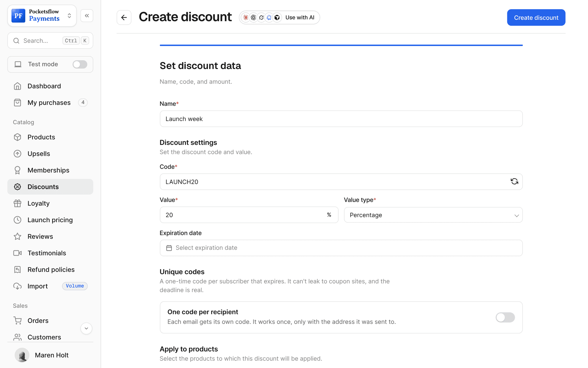Viewport: 588px width, 368px height.
Task: Open the Orders page
Action: [50, 321]
